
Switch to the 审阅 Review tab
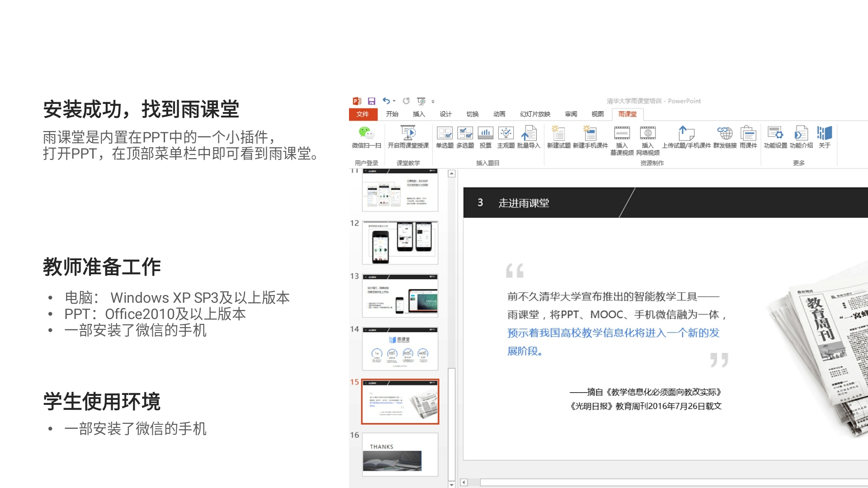pyautogui.click(x=571, y=114)
